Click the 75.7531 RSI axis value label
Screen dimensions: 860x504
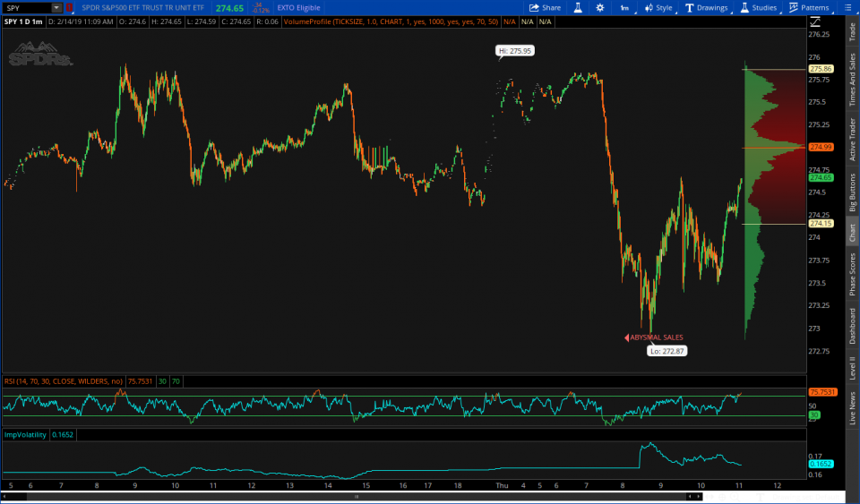[822, 392]
